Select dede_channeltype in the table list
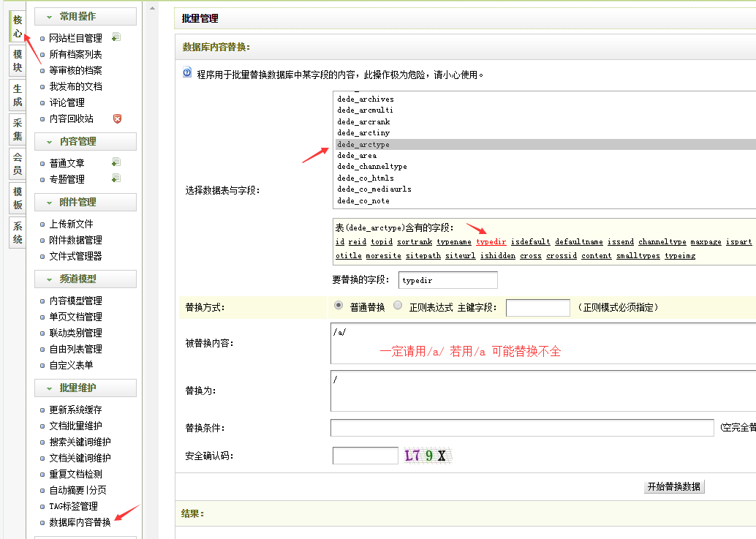Screen dimensions: 756x539 372,167
